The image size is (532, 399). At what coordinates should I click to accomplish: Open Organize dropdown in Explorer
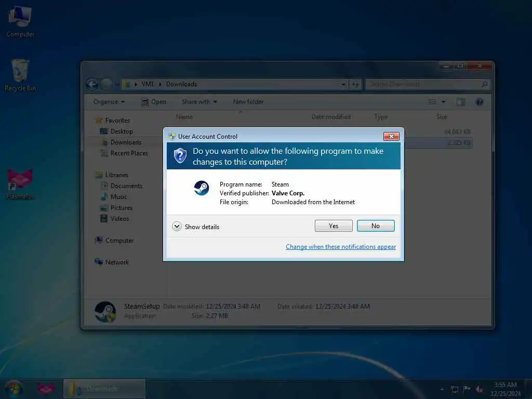point(109,102)
